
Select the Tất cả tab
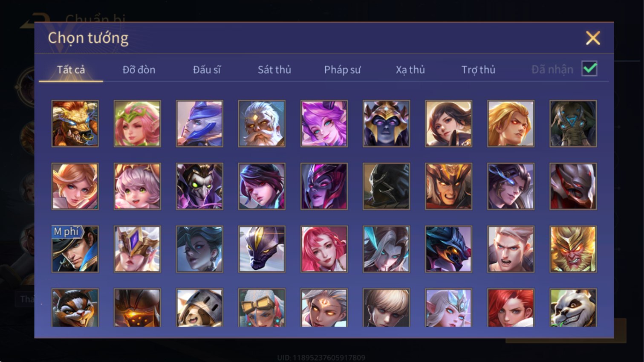click(71, 70)
